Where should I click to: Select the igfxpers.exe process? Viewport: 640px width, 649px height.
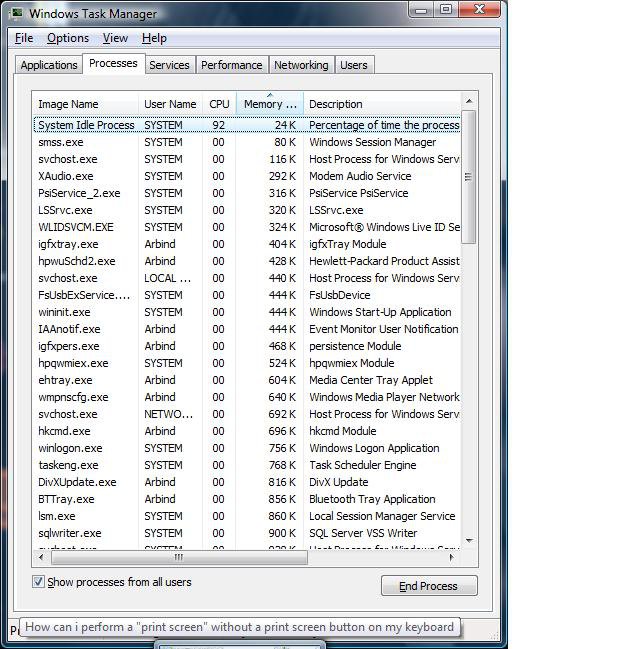point(247,346)
